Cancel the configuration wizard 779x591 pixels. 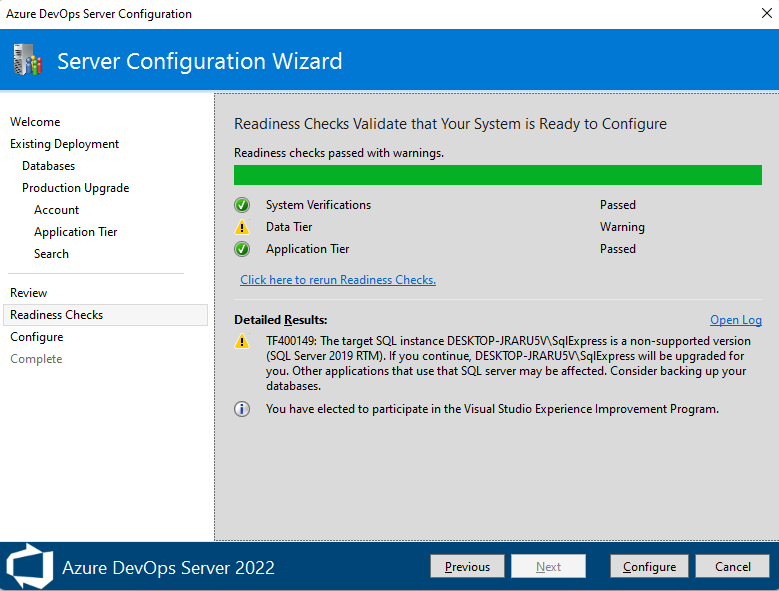[732, 566]
